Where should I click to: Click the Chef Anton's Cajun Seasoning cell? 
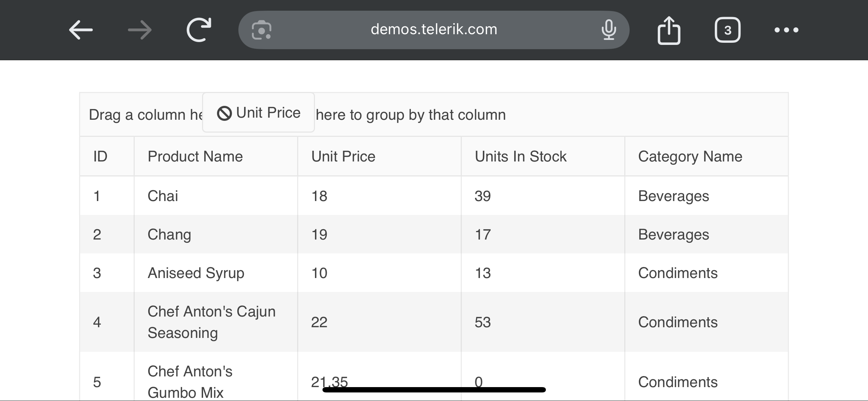point(212,322)
